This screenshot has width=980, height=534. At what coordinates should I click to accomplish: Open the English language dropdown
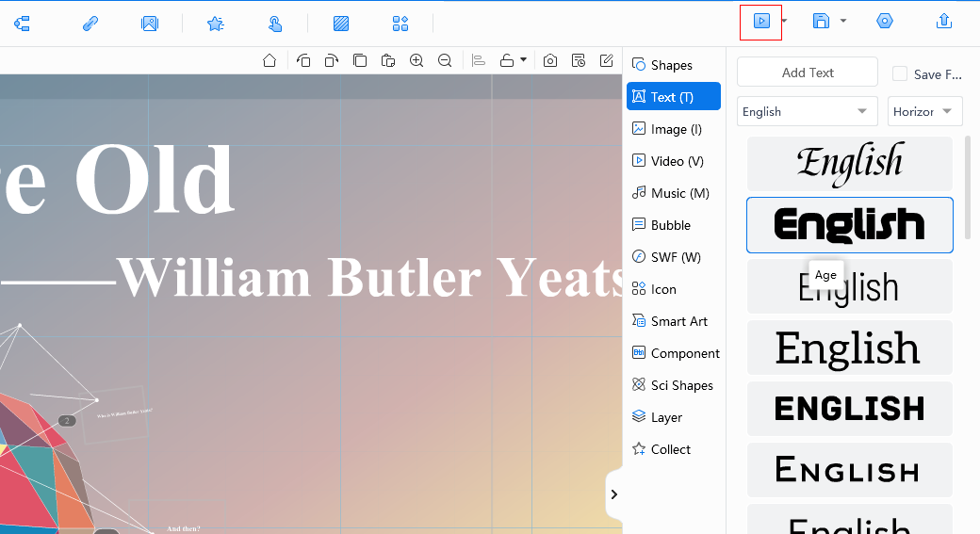coord(808,111)
